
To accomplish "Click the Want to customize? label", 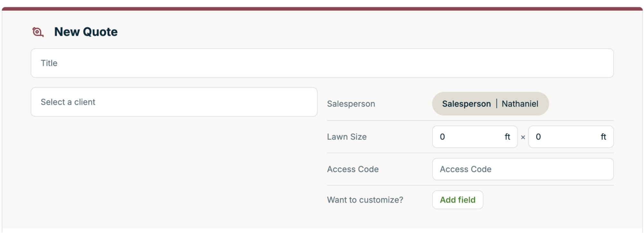I will (365, 200).
